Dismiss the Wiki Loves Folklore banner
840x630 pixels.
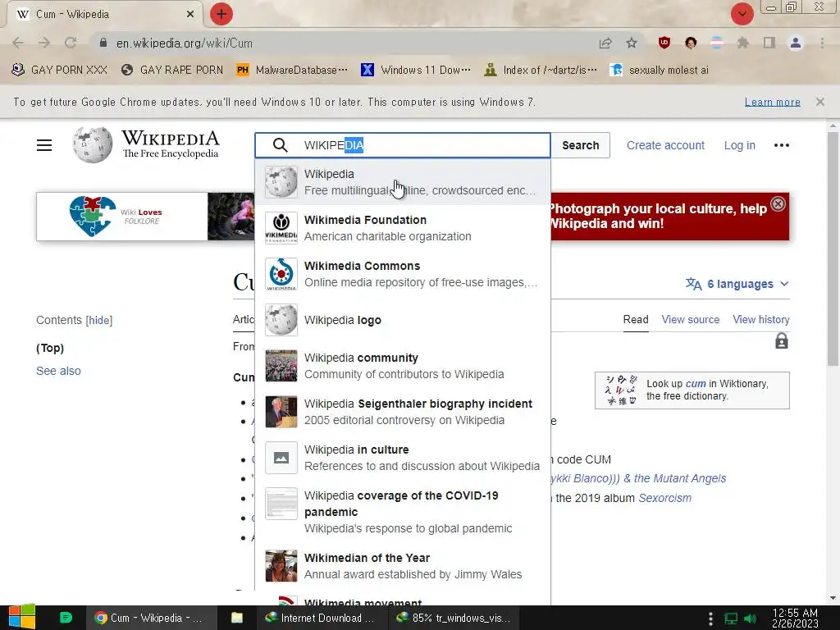click(x=778, y=203)
